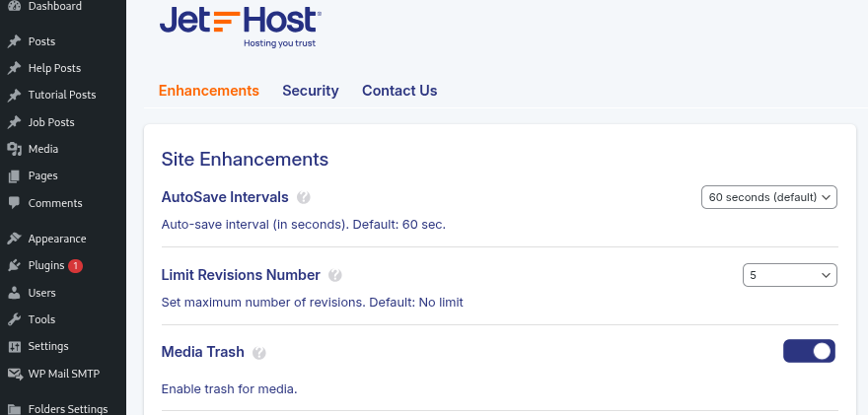Click the 'Auto-save interval (in seconds)' description
Viewport: 868px width, 415px height.
[304, 225]
